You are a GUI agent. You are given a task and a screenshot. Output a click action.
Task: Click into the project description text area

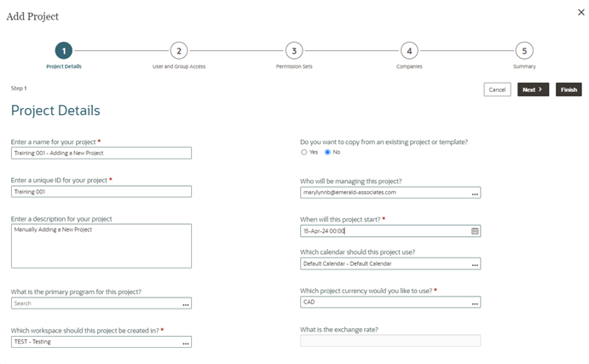point(101,246)
